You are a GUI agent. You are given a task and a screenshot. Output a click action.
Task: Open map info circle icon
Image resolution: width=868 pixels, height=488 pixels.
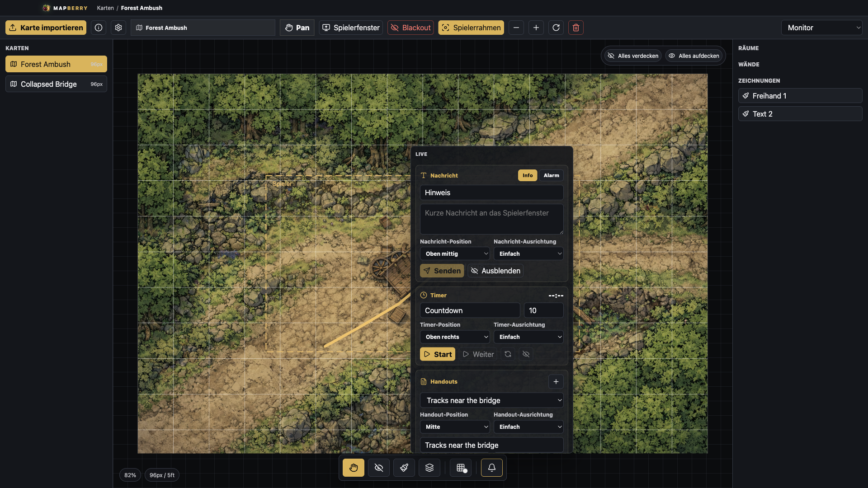(x=99, y=28)
